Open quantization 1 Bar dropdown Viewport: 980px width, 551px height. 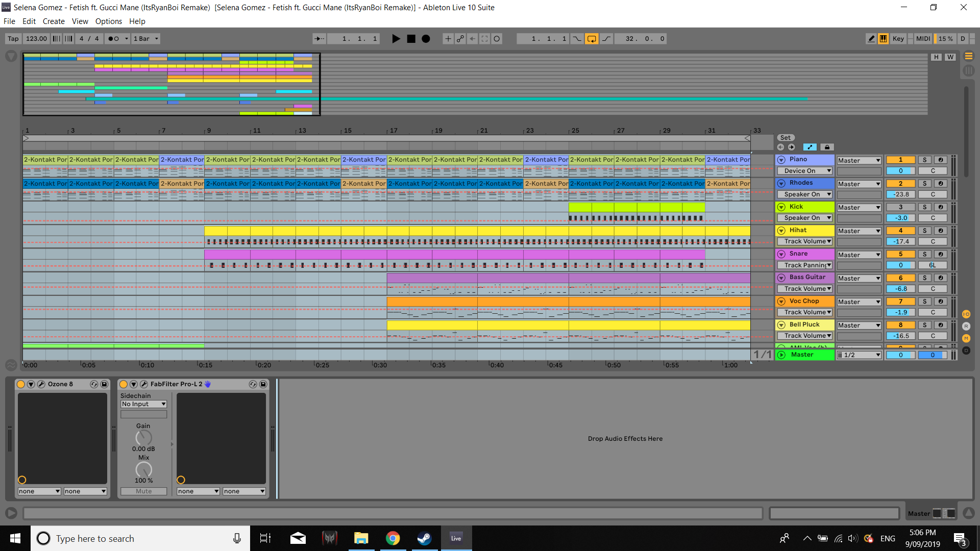coord(146,39)
